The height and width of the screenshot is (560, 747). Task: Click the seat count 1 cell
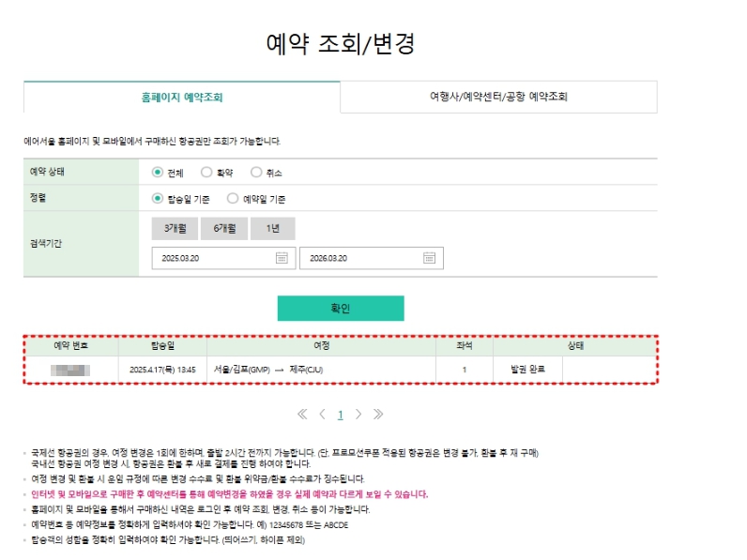pos(465,370)
